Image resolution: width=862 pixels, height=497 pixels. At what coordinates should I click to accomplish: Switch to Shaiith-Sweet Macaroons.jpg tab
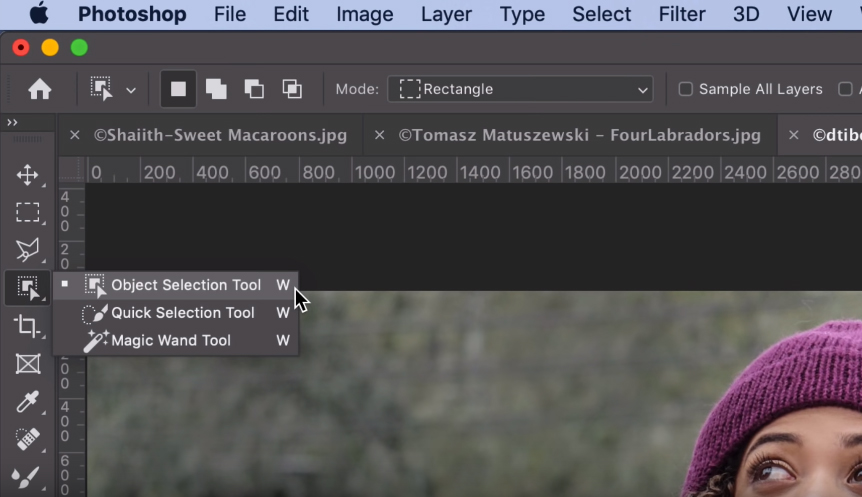[220, 135]
